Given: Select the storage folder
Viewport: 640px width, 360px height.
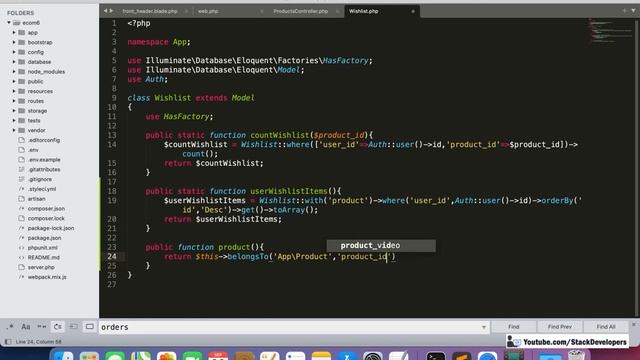Looking at the screenshot, I should pos(37,111).
